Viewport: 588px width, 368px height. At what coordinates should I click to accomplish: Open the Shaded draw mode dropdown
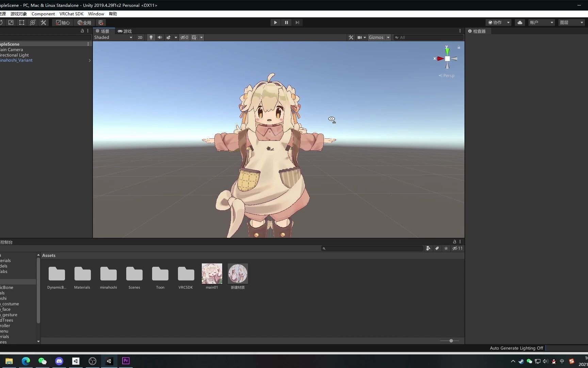click(x=113, y=37)
